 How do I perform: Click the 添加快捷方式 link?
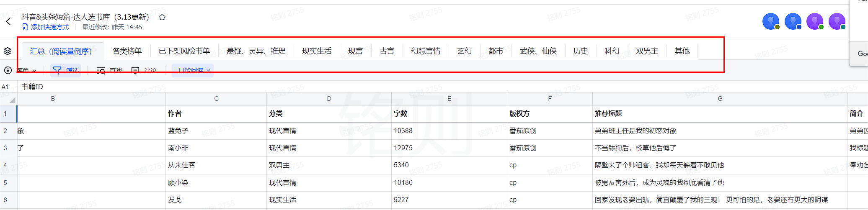click(x=49, y=27)
